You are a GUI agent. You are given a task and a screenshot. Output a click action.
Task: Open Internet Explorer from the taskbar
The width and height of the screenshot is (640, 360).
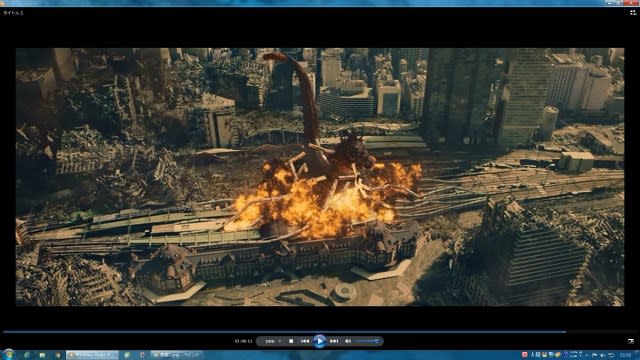27,355
